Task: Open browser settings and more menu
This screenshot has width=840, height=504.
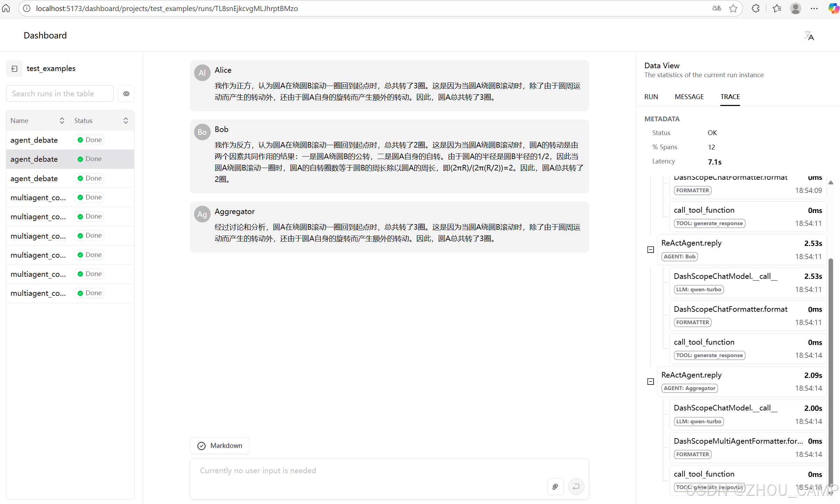Action: pyautogui.click(x=814, y=8)
